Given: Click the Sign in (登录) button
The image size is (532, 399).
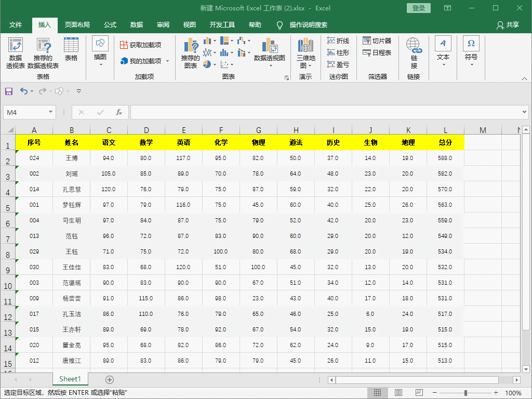Looking at the screenshot, I should [x=419, y=8].
